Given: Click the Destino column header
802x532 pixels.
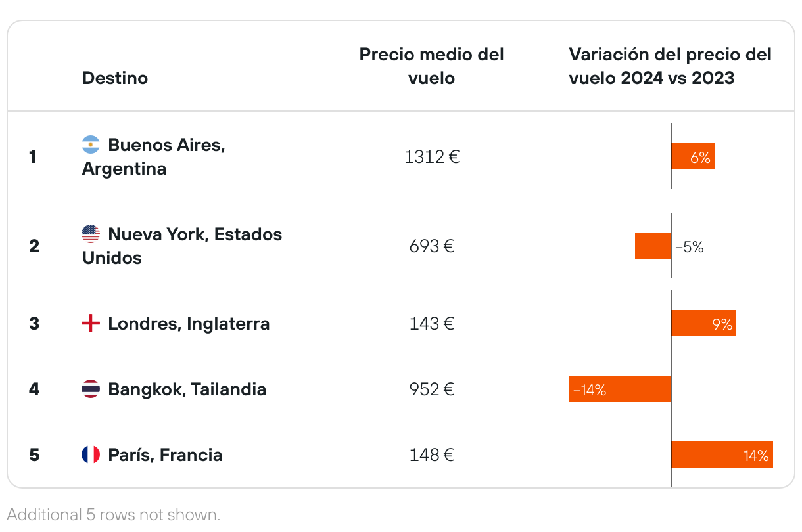Looking at the screenshot, I should pos(115,78).
